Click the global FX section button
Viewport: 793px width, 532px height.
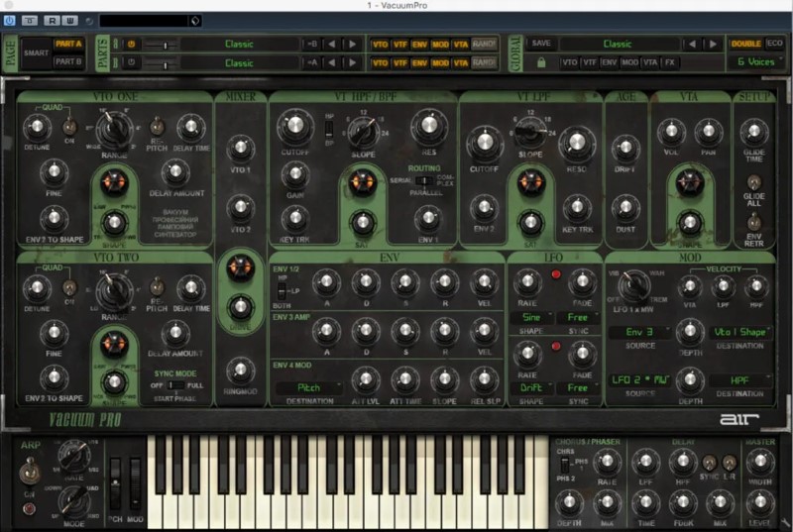[x=670, y=62]
